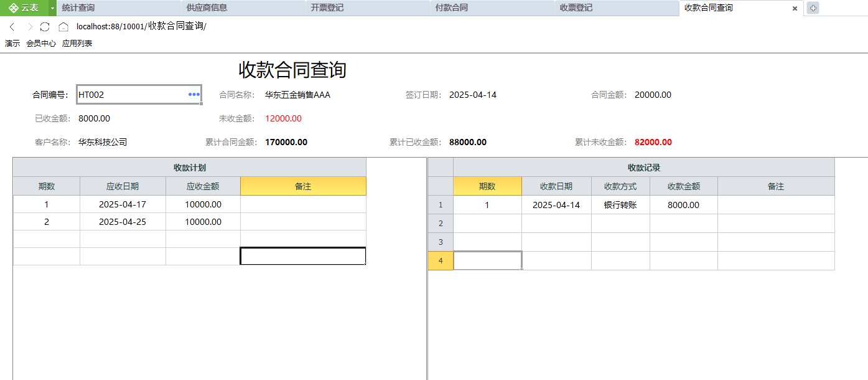Click the 签订日期 value 2025-04-14
The height and width of the screenshot is (380, 868).
click(473, 95)
